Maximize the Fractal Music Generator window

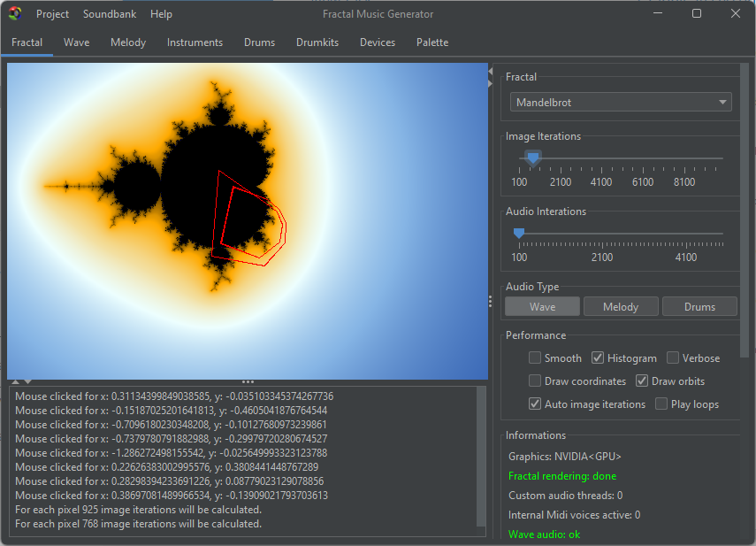point(697,13)
